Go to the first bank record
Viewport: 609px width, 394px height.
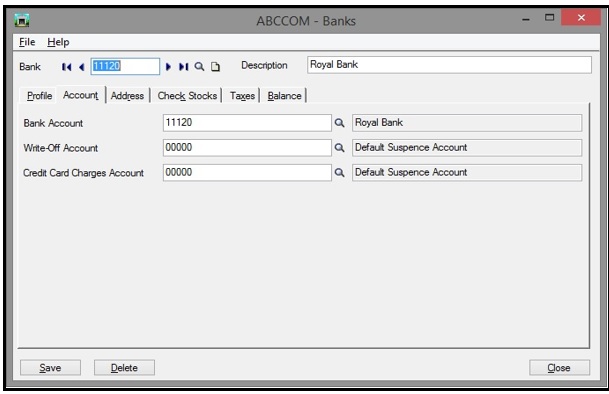66,67
